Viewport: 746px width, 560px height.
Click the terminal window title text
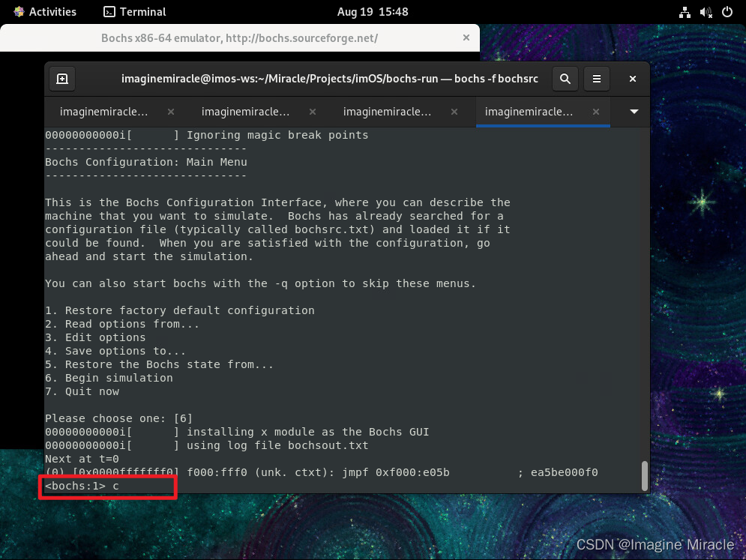click(x=330, y=79)
